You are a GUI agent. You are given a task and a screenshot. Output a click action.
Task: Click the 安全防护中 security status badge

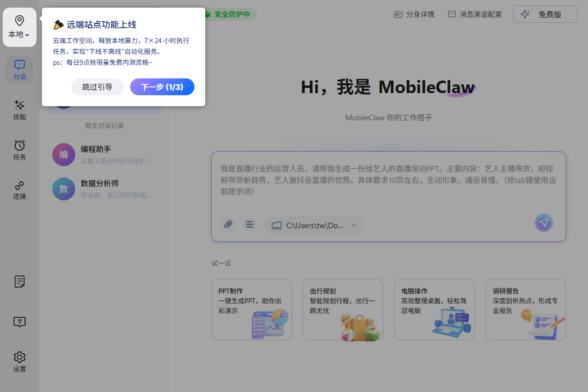(x=230, y=14)
